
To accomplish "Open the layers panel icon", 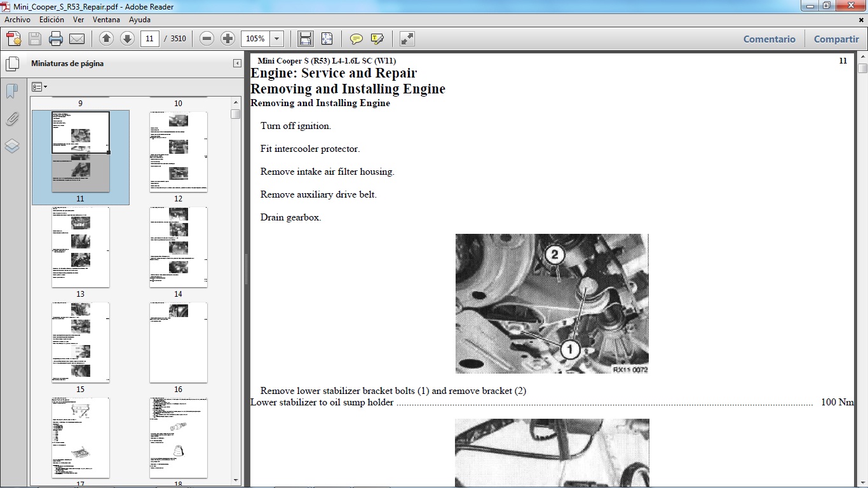I will [12, 146].
